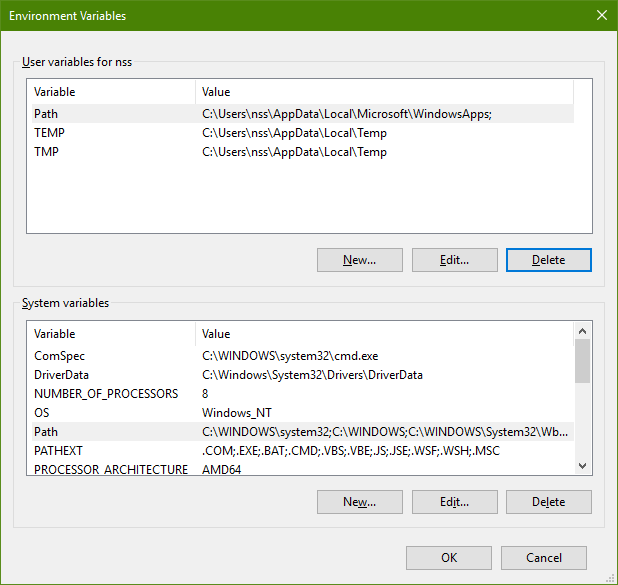The width and height of the screenshot is (618, 585).
Task: Cancel the Environment Variables dialog
Action: point(543,558)
